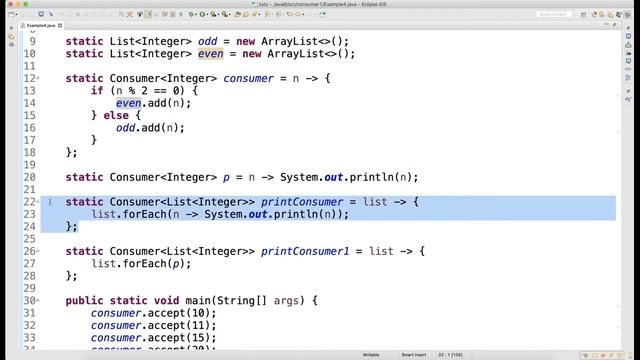Click the highlighted 'even' variable on line 10
The width and height of the screenshot is (640, 360).
pyautogui.click(x=211, y=53)
